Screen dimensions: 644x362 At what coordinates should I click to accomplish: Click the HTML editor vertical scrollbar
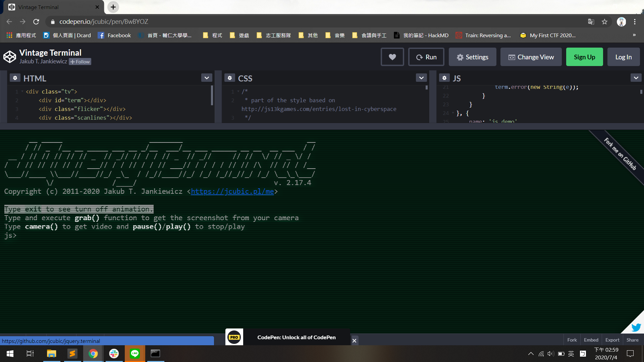212,96
